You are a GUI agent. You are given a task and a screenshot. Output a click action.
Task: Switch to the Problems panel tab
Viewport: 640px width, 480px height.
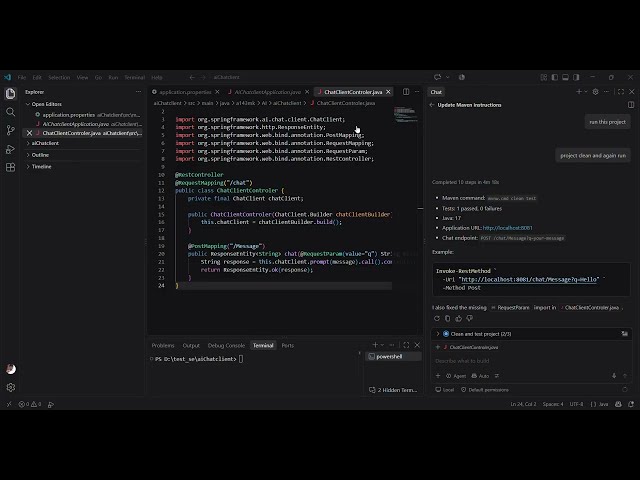coord(163,345)
